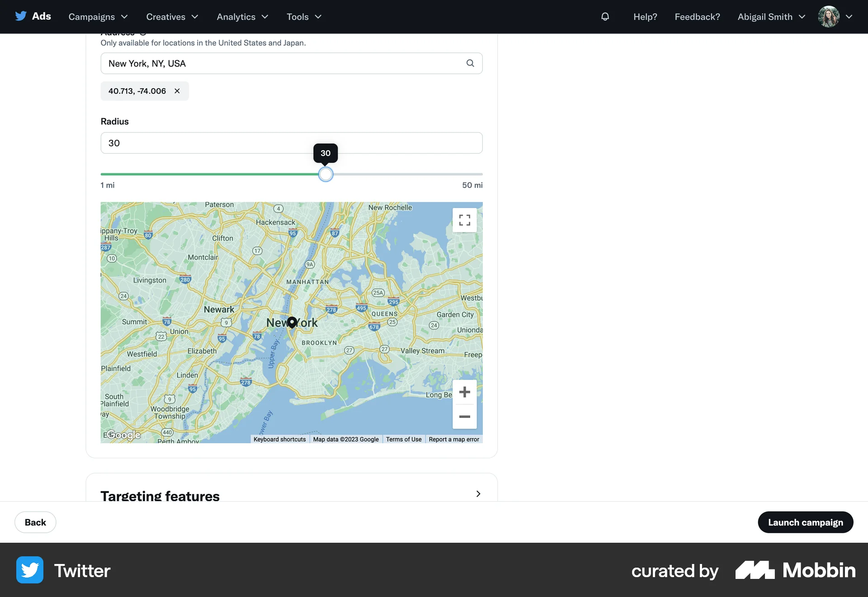Open the Abigail Smith account dropdown
This screenshot has width=868, height=597.
[771, 17]
